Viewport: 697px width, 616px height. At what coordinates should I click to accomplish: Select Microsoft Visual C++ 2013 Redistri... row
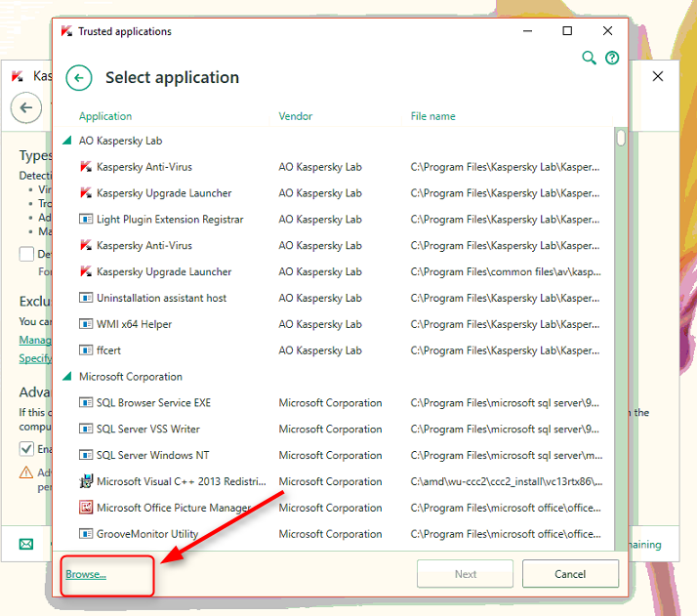[x=334, y=481]
